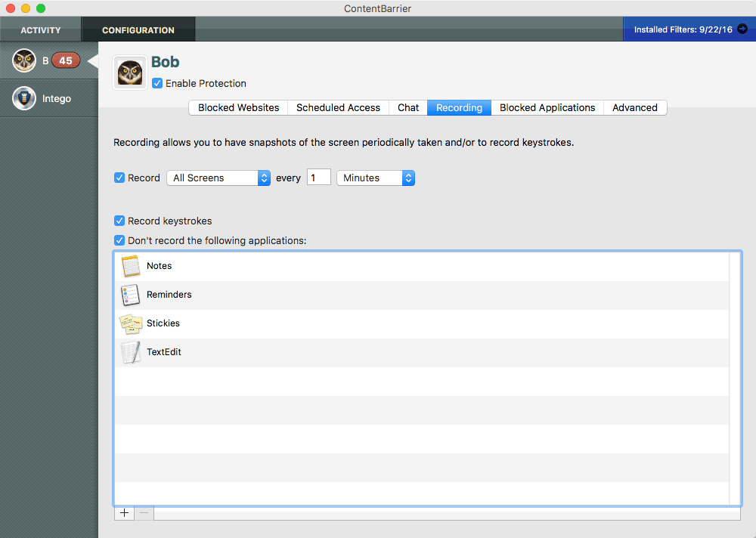Select the Notes row in list
Viewport: 756px width, 538px height.
422,267
